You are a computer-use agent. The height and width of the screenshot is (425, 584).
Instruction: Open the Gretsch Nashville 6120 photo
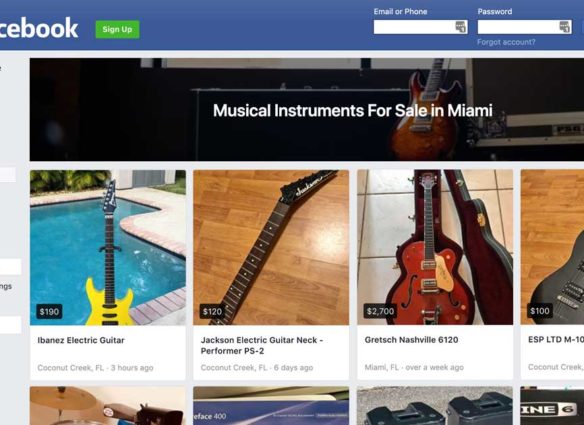tap(435, 247)
